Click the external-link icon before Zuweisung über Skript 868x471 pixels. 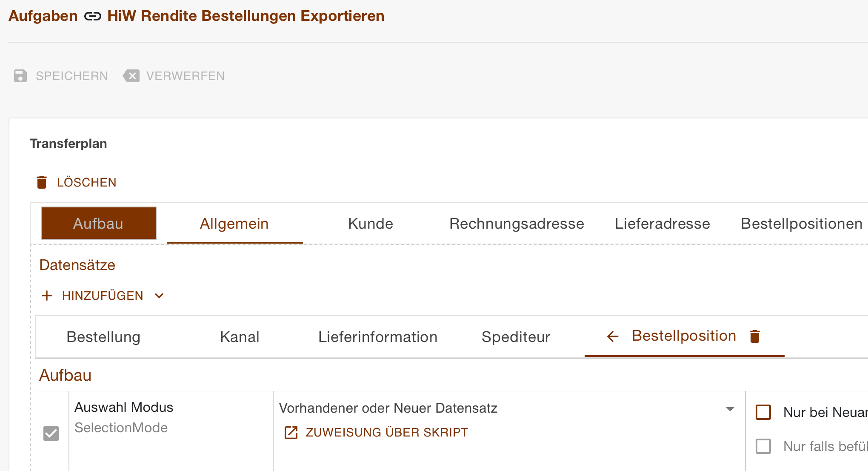click(291, 432)
